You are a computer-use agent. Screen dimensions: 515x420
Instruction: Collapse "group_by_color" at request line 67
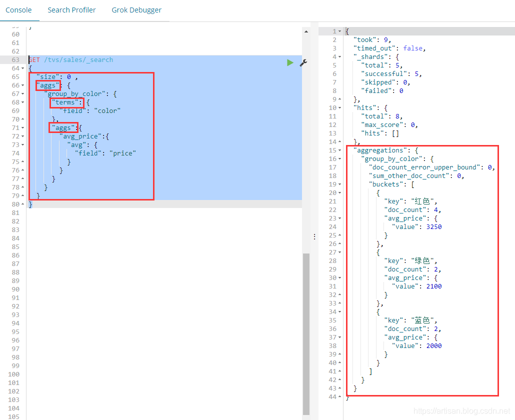(23, 94)
